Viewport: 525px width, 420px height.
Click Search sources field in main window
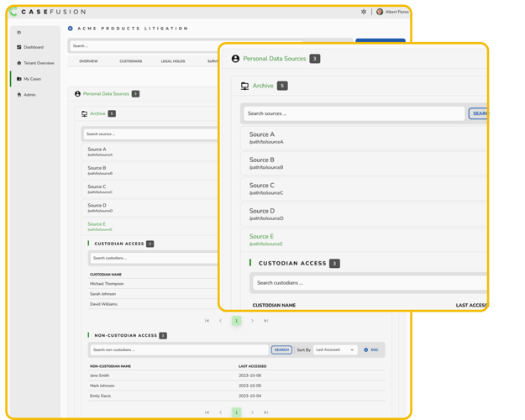pyautogui.click(x=150, y=134)
